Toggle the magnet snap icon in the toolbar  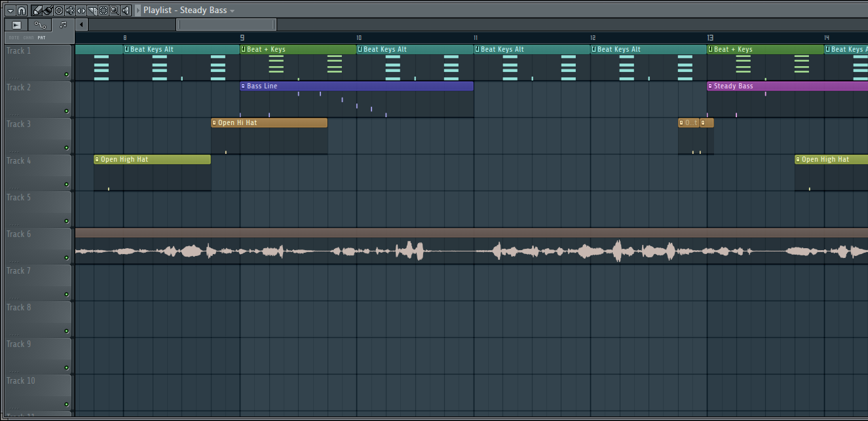click(x=22, y=10)
